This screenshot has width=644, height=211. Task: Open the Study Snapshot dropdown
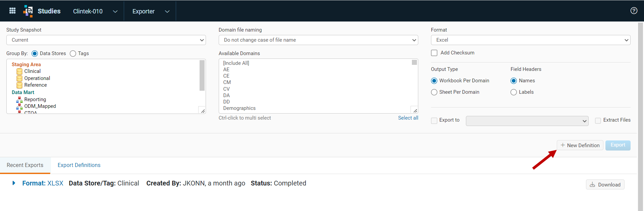click(x=106, y=40)
